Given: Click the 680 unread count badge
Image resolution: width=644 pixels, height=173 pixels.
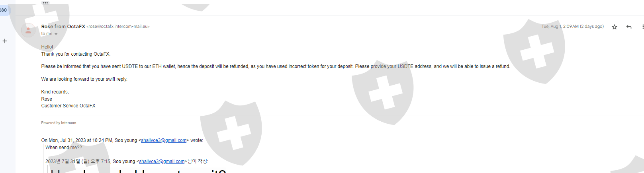Looking at the screenshot, I should (x=4, y=10).
